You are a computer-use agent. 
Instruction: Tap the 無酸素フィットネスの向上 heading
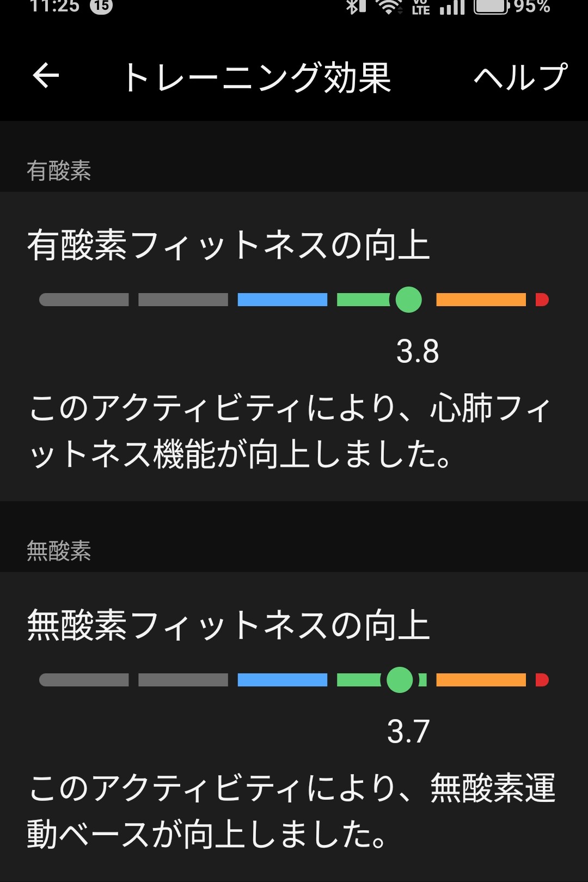tap(229, 625)
